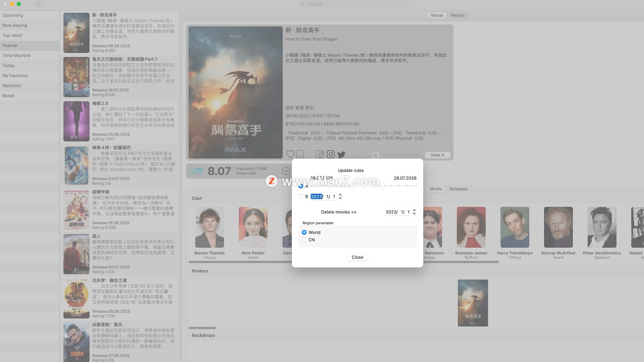Clear the star rating with the x icon

[376, 155]
